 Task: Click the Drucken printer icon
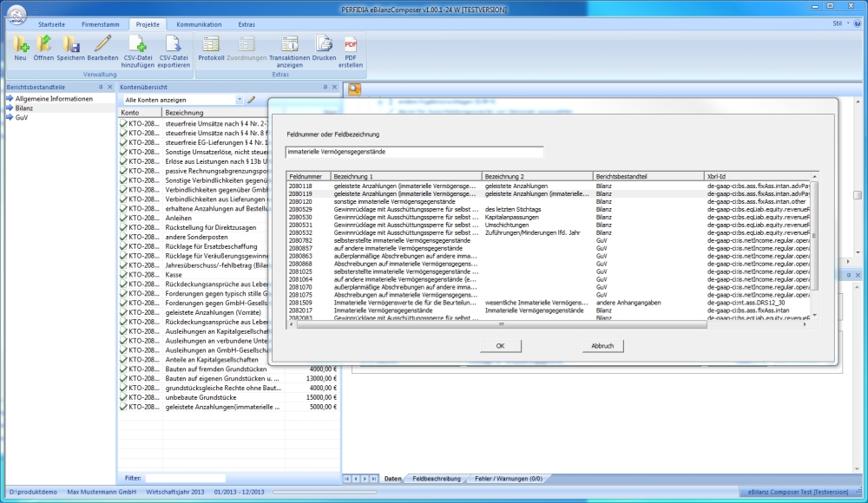(324, 44)
